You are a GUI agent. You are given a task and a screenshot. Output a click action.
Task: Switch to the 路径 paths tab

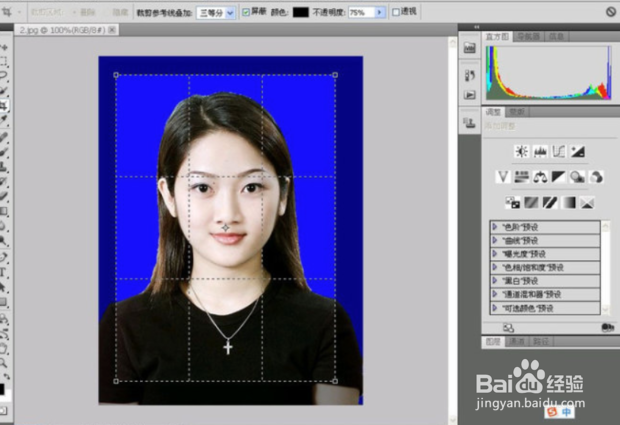[x=541, y=342]
